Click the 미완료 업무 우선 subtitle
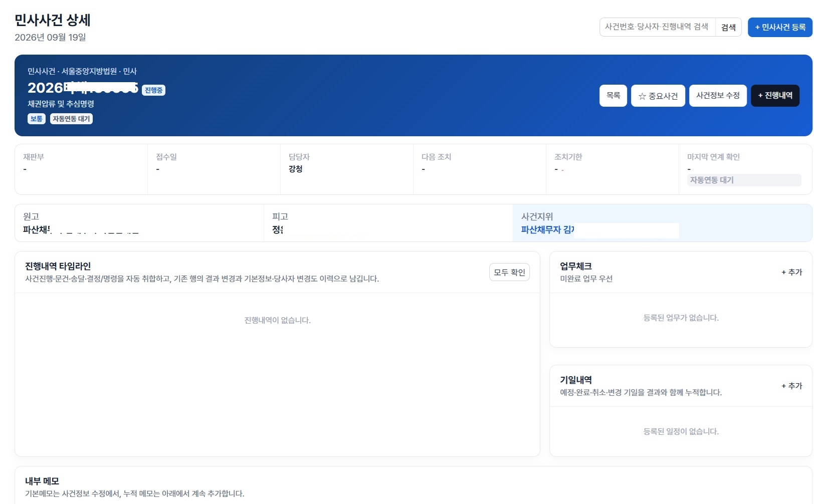 (x=586, y=279)
